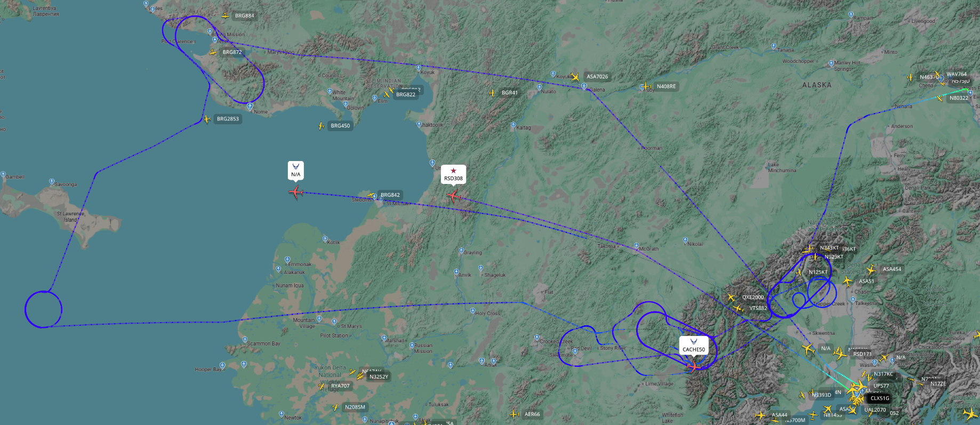Select the BRG450 aircraft icon
The width and height of the screenshot is (980, 425).
click(321, 126)
